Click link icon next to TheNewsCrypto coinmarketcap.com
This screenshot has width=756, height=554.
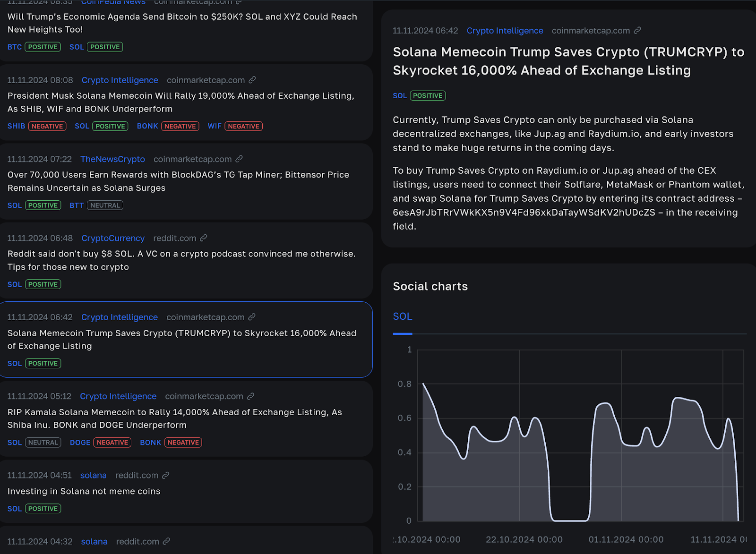(239, 159)
